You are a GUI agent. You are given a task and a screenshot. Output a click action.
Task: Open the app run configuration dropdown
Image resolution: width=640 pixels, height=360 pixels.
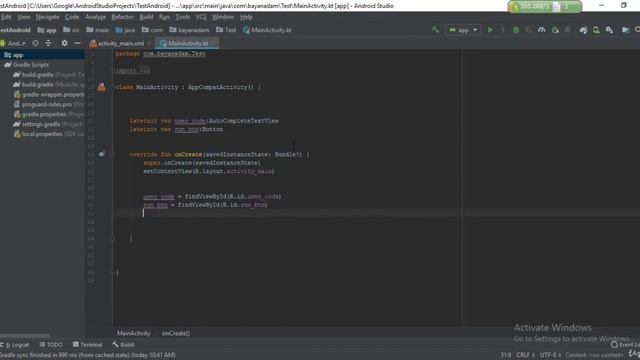463,30
